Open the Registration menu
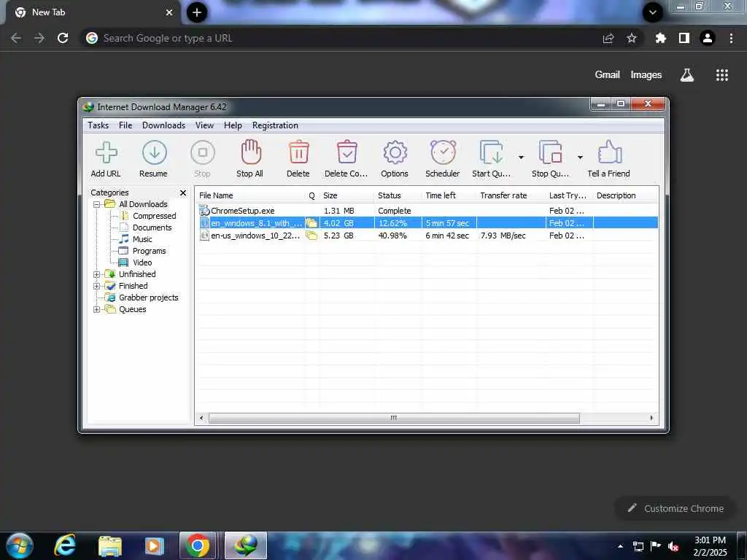Viewport: 747px width, 560px height. pyautogui.click(x=275, y=125)
